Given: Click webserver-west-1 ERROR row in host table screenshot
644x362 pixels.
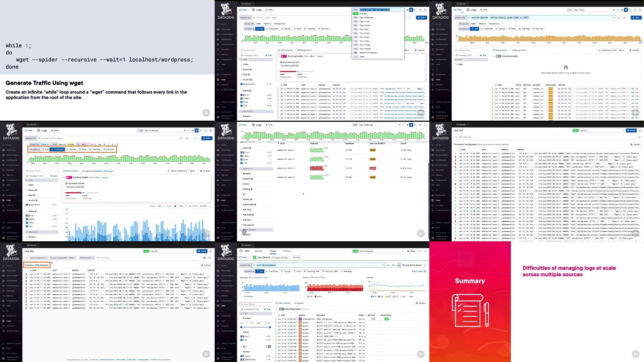Looking at the screenshot, I should (351, 168).
